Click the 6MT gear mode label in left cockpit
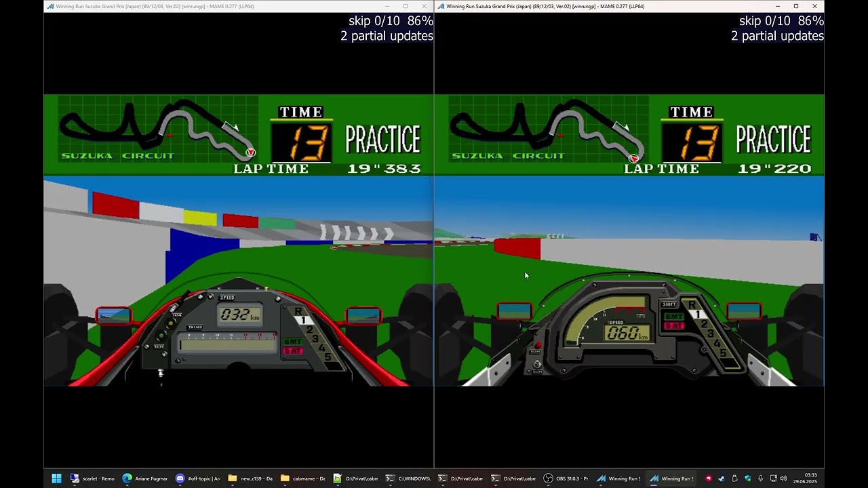The image size is (868, 488). pyautogui.click(x=292, y=342)
